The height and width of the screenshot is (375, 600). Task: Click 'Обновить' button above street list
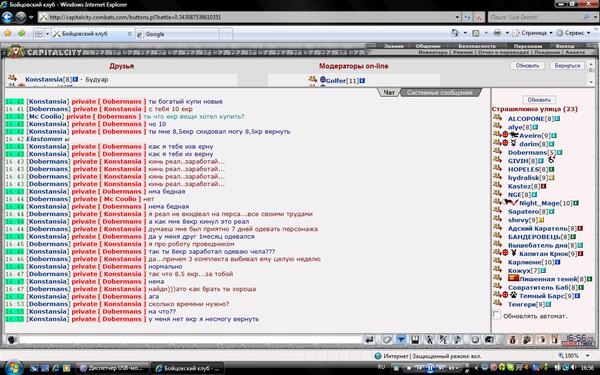tap(539, 100)
